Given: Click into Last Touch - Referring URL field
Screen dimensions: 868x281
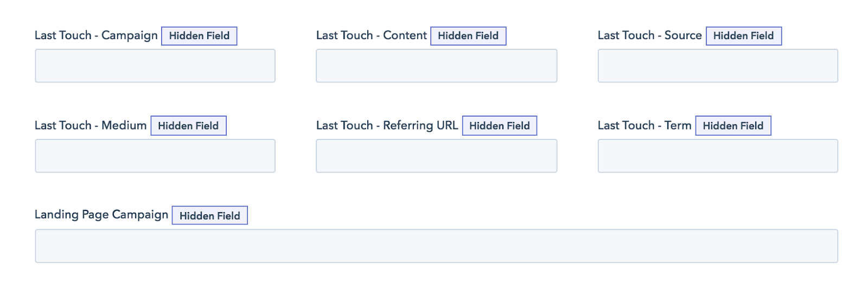Looking at the screenshot, I should coord(436,156).
